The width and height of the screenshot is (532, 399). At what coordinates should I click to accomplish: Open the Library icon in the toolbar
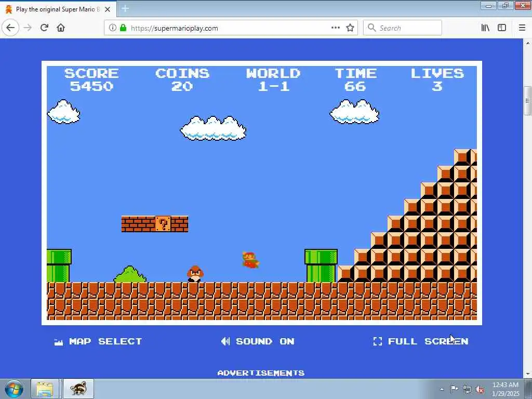(486, 28)
